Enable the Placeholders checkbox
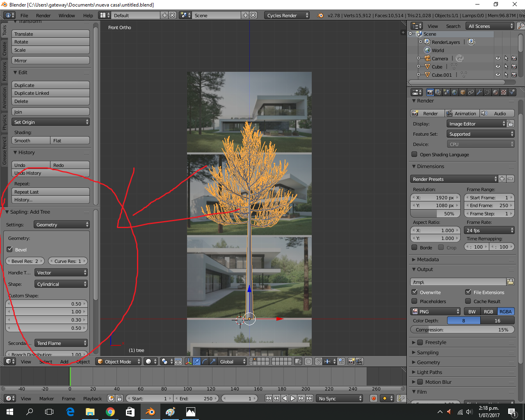Image resolution: width=525 pixels, height=420 pixels. (x=414, y=301)
